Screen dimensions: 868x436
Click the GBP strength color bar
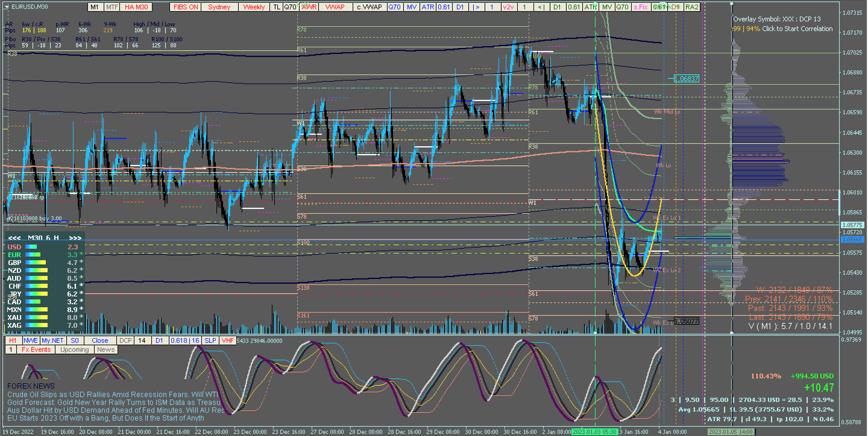click(x=35, y=263)
